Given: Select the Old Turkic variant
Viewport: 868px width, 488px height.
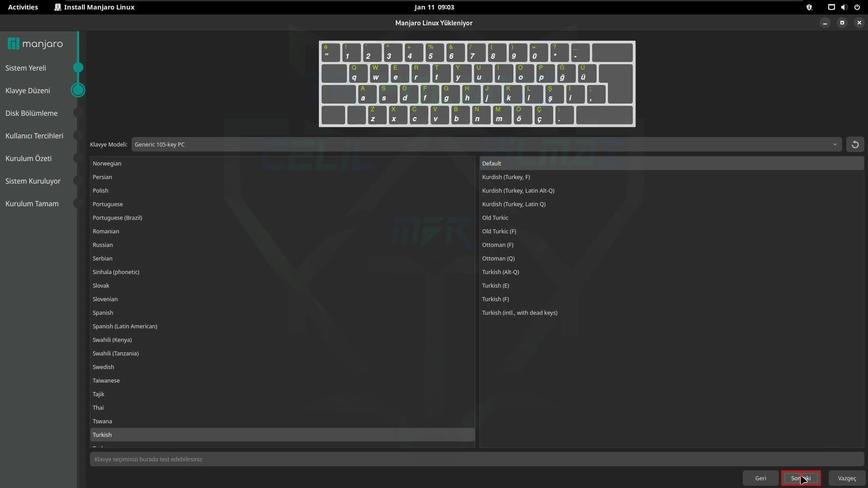Looking at the screenshot, I should coord(672,218).
